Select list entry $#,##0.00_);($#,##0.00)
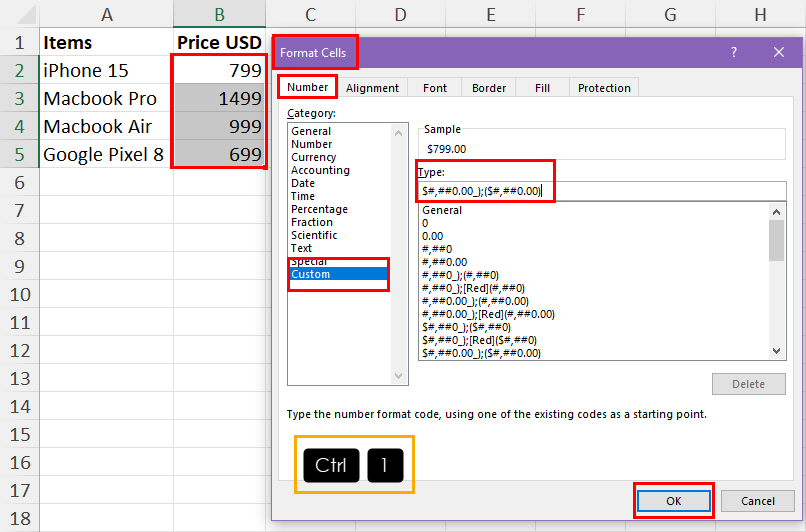Screen dimensions: 806x532 pyautogui.click(x=481, y=353)
